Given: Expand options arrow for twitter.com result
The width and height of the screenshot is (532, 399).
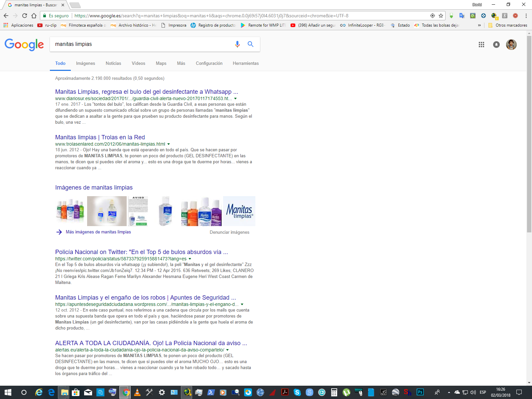Looking at the screenshot, I should (x=190, y=259).
